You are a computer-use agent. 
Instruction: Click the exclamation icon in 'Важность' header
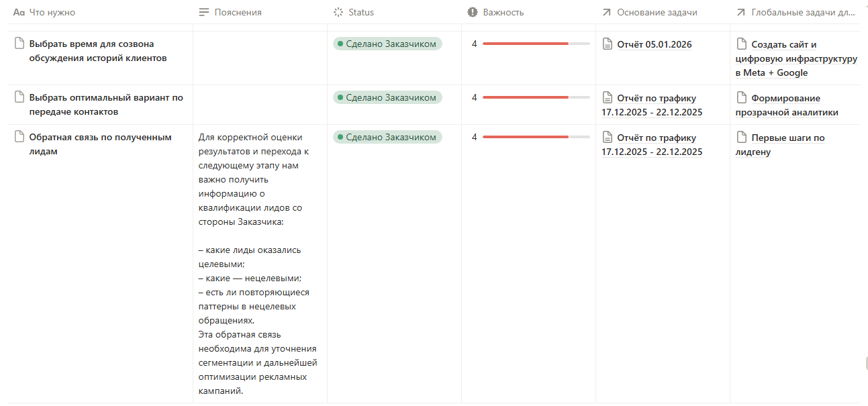473,12
